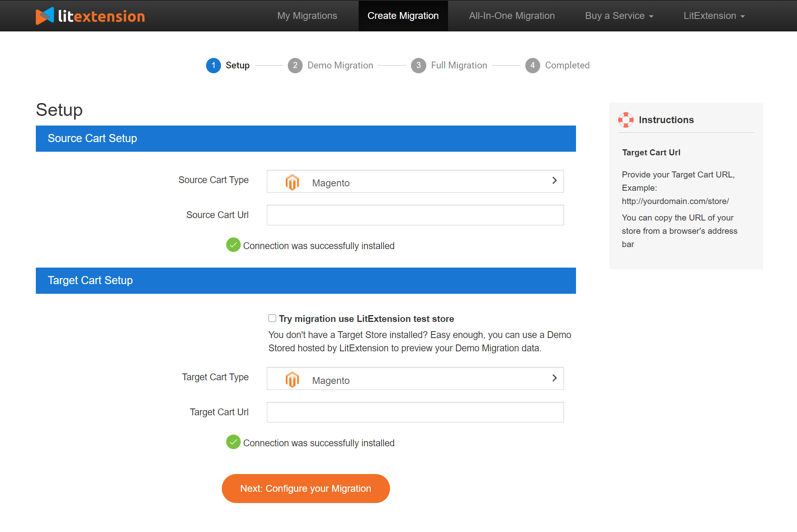Click the Demo Migration step label

point(340,65)
